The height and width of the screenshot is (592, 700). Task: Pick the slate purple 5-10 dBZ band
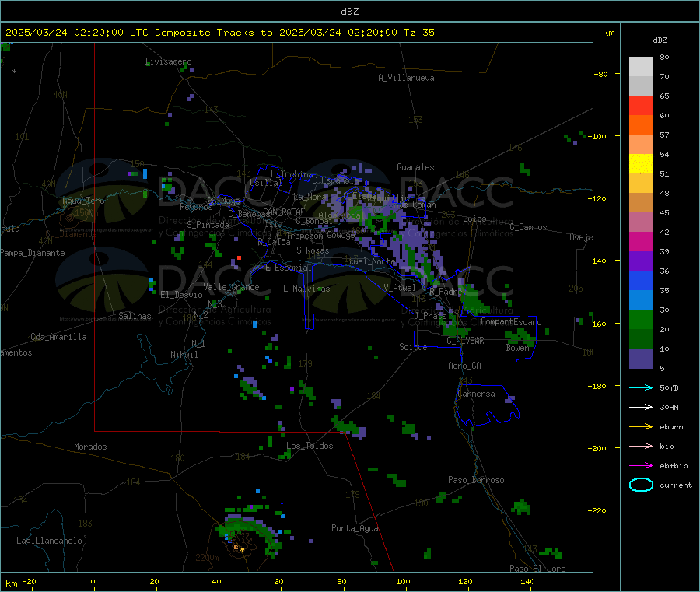tap(641, 359)
